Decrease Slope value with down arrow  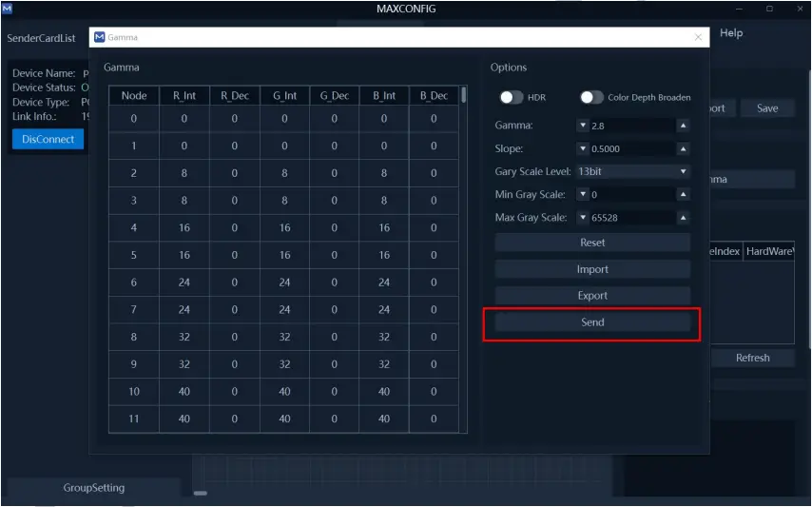583,148
